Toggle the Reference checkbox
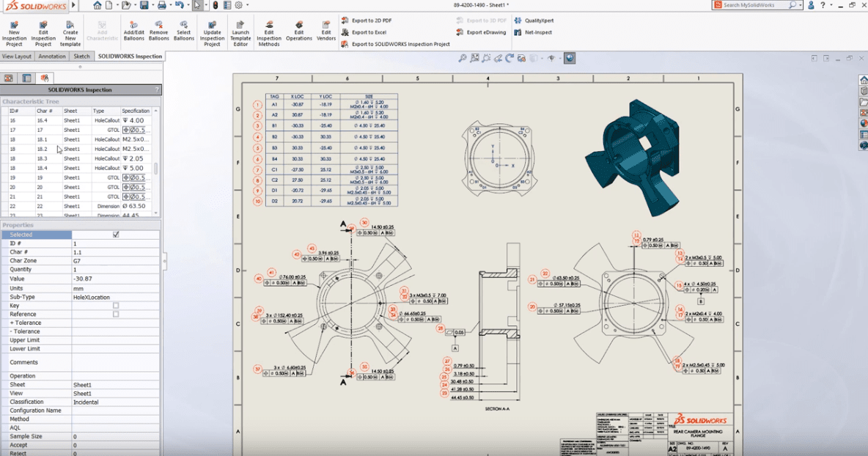 click(x=116, y=315)
